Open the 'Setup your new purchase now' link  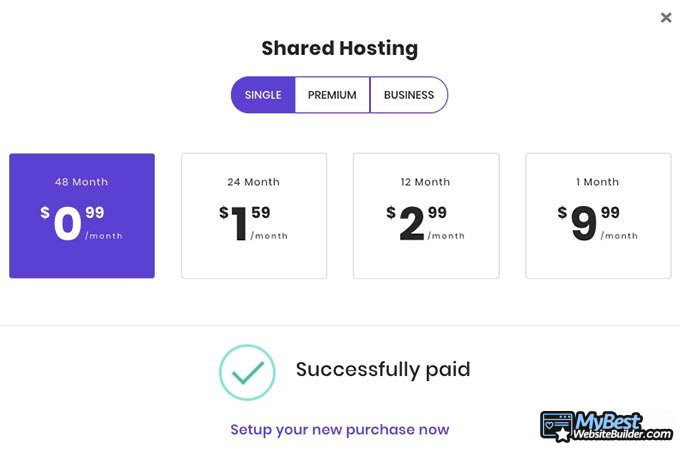coord(340,429)
